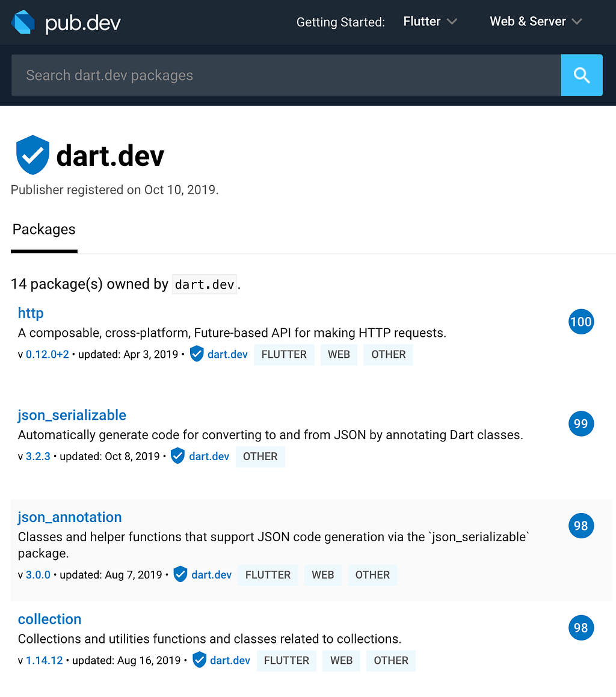The image size is (616, 697).
Task: Expand the Web & Server dropdown
Action: (536, 21)
